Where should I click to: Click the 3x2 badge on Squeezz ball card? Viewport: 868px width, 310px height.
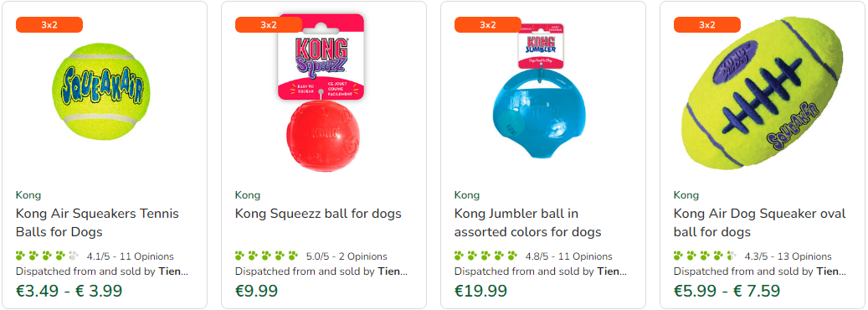coord(269,25)
